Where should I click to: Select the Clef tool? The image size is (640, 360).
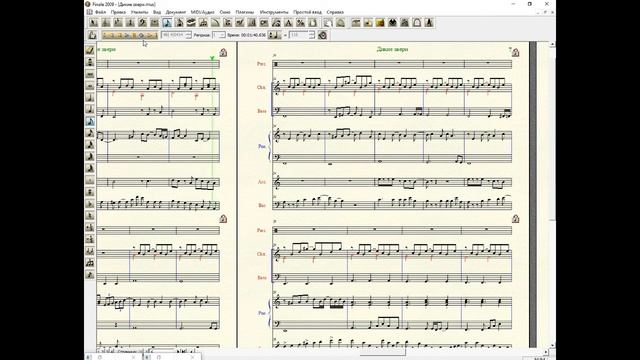[x=142, y=23]
